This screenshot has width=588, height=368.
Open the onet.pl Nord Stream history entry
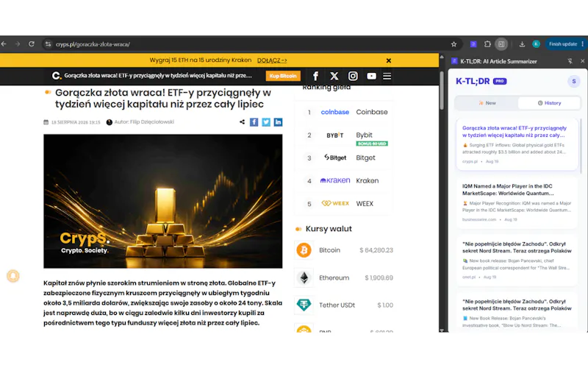point(517,261)
